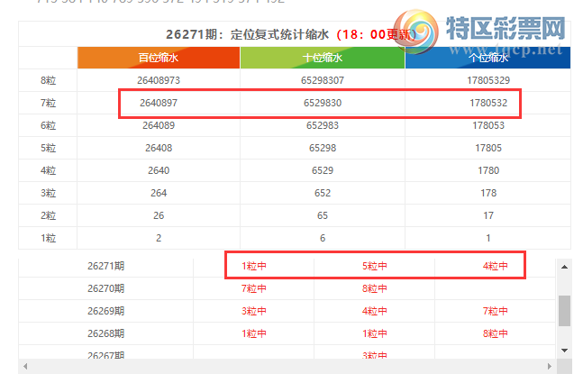Click the 26268期 results row label
Viewport: 574px width, 392px height.
(105, 333)
